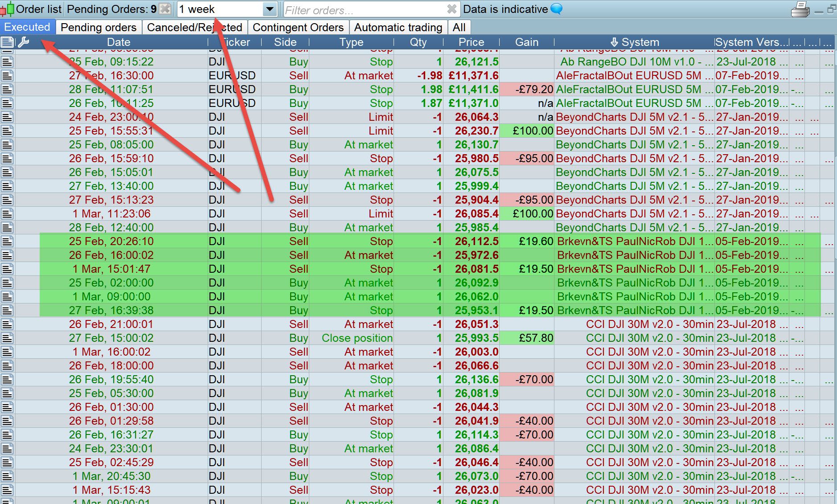Screen dimensions: 837x504
Task: Click the candlestick icon beside Order list
Action: pos(7,9)
